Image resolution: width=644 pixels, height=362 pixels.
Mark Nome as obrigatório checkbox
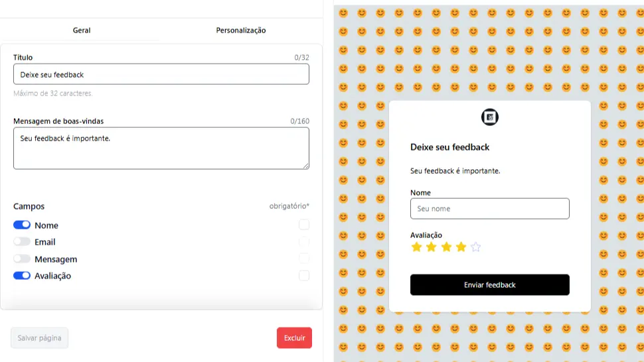point(304,225)
